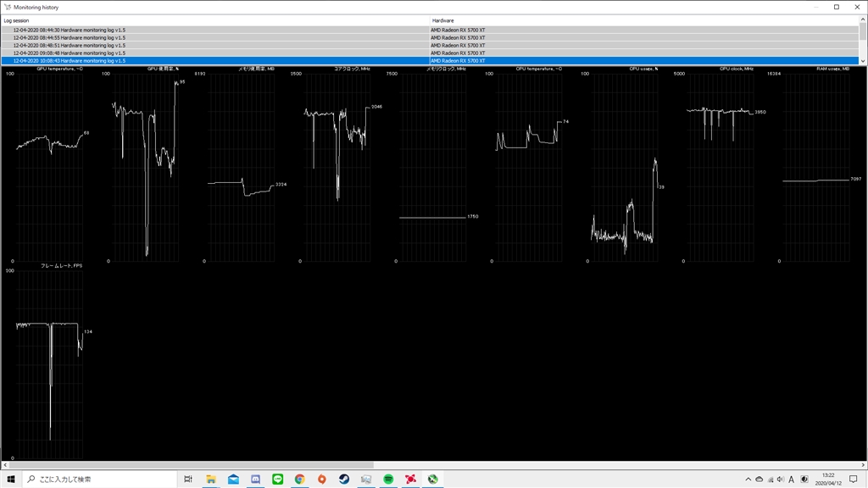Viewport: 868px width, 488px height.
Task: Maximize the Monitoring history window
Action: point(837,7)
